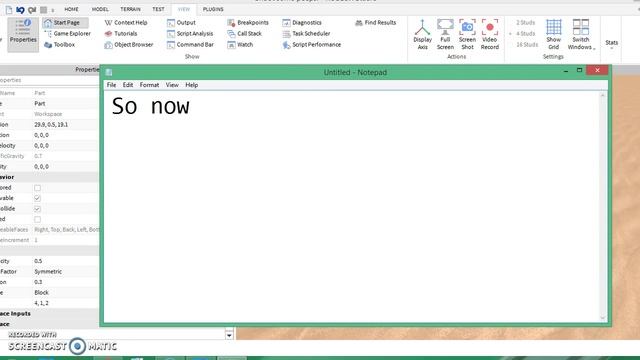This screenshot has width=640, height=360.
Task: Open Notepad View menu
Action: [172, 85]
